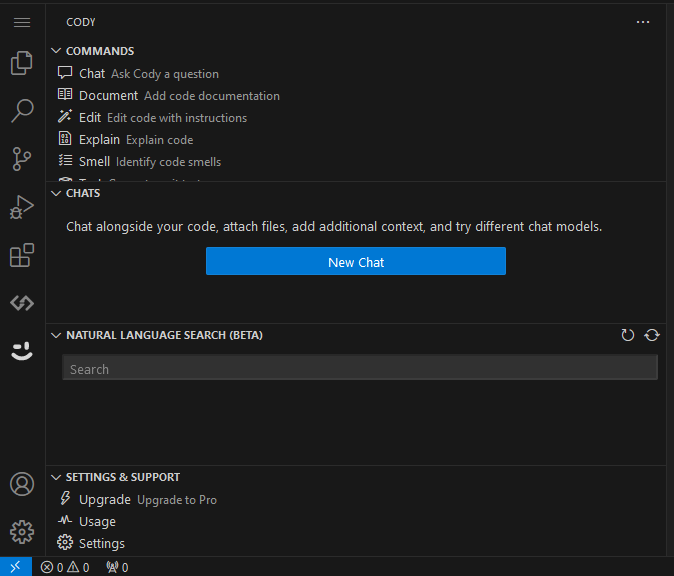This screenshot has height=576, width=674.
Task: Click the Edit magic wand icon
Action: (65, 116)
